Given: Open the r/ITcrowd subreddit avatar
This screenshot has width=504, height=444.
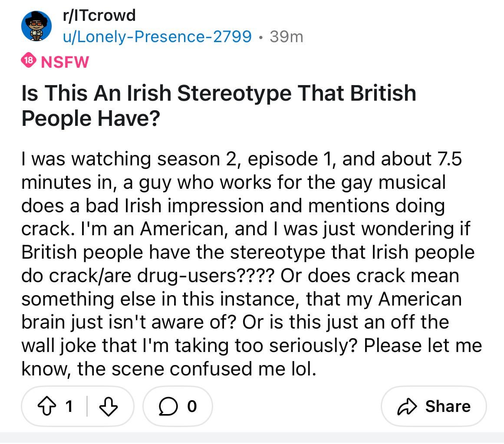Looking at the screenshot, I should click(36, 26).
